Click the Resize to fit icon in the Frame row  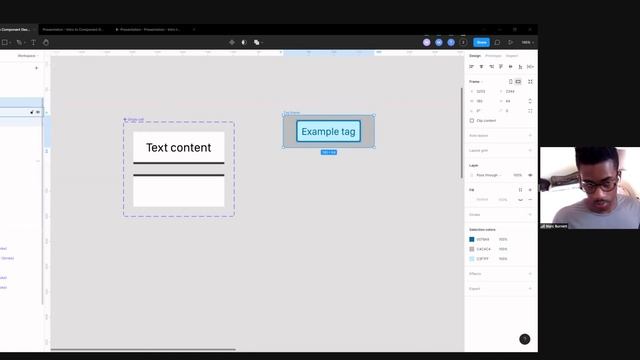(530, 82)
